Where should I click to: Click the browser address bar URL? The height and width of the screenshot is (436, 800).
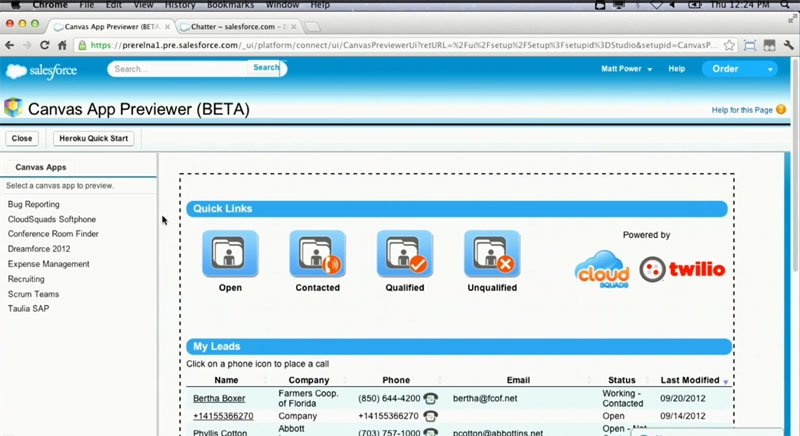pyautogui.click(x=403, y=45)
